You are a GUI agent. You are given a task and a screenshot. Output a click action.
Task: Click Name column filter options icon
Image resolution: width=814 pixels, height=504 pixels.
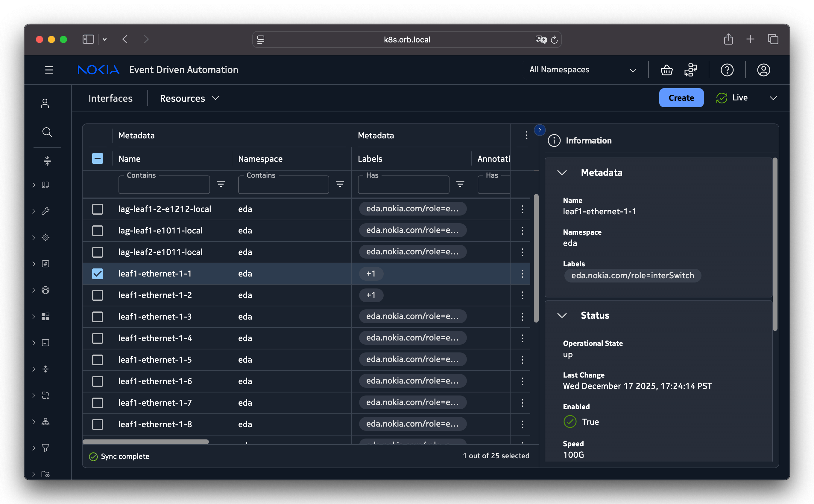click(x=221, y=184)
